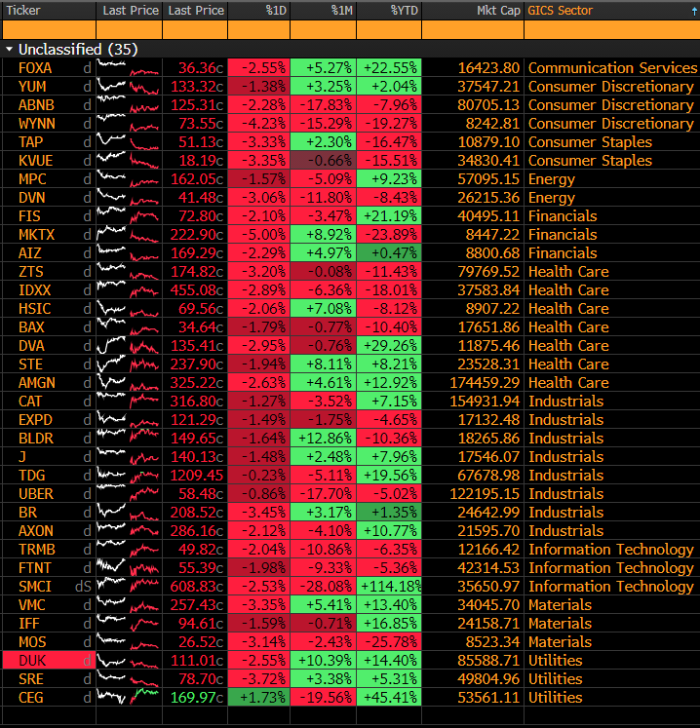Open the DVA white sparkline chart

(x=111, y=345)
